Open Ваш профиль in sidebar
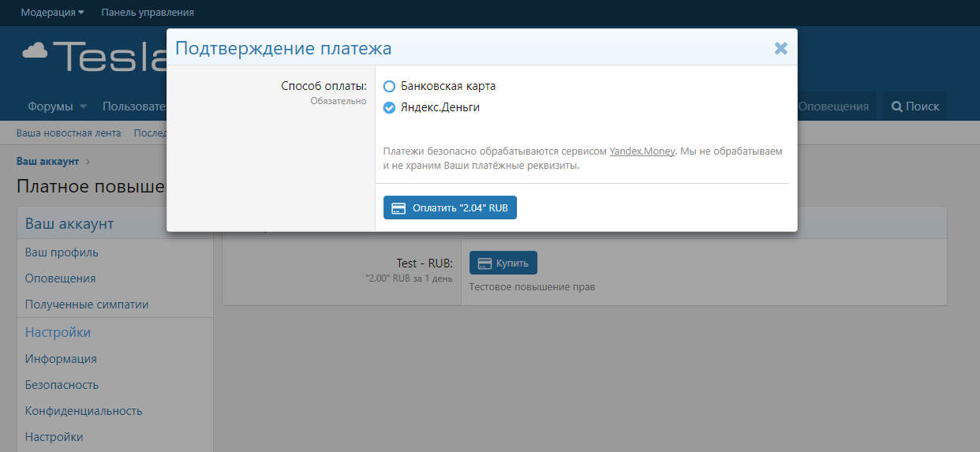Screen dimensions: 980x452 click(x=62, y=252)
